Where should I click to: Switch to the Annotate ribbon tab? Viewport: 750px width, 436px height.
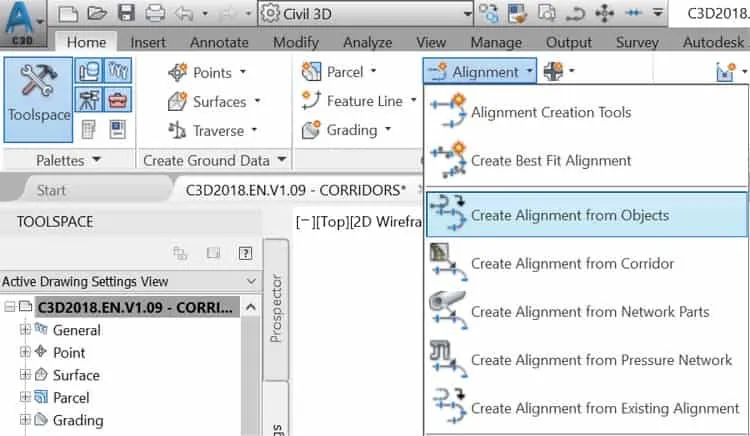tap(219, 43)
